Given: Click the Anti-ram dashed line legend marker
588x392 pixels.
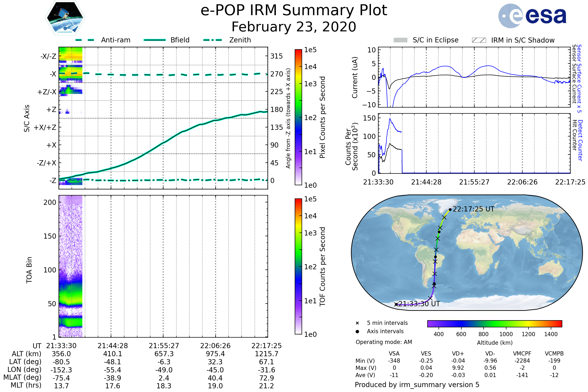Looking at the screenshot, I should [85, 40].
